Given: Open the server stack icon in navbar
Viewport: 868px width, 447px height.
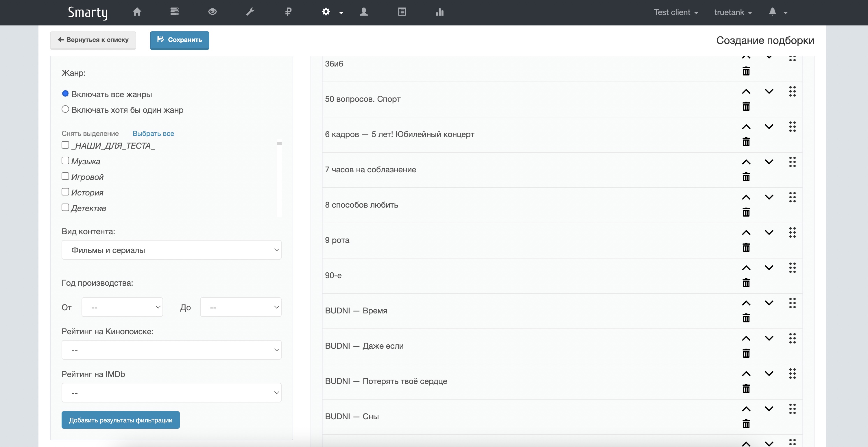Looking at the screenshot, I should pyautogui.click(x=175, y=12).
